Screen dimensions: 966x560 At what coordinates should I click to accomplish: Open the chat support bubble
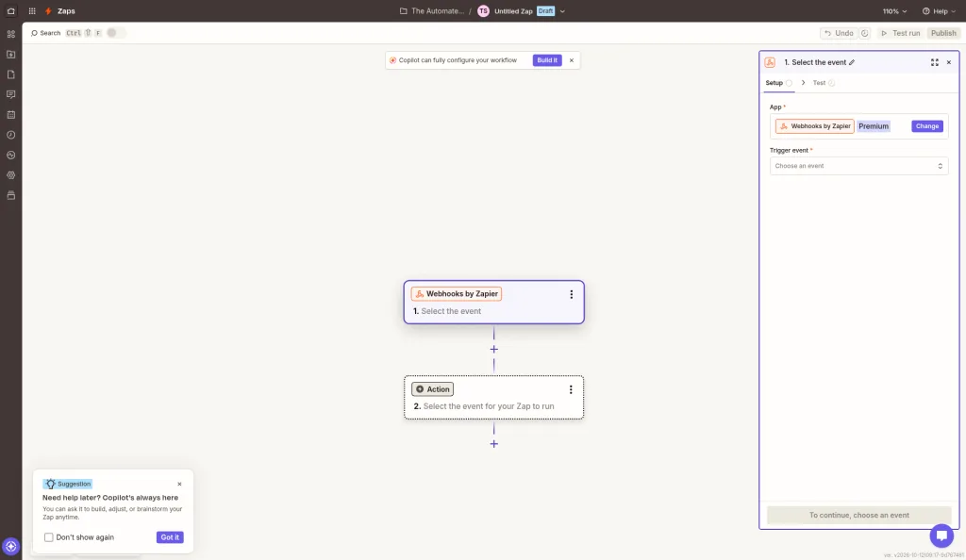pyautogui.click(x=941, y=535)
